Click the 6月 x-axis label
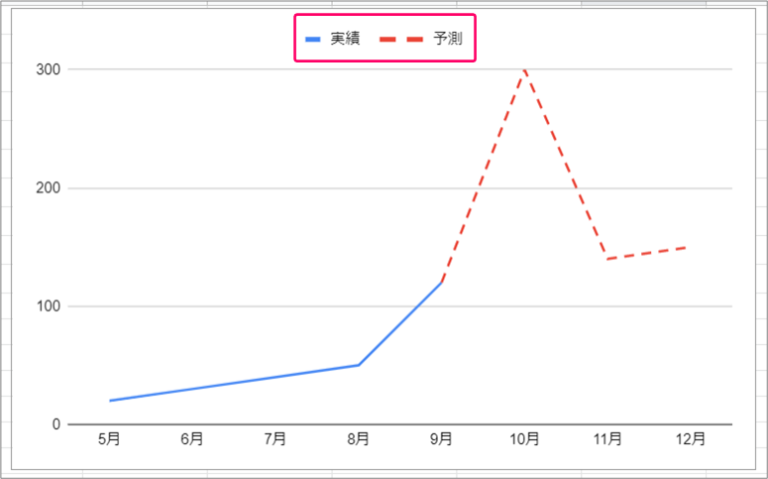 193,438
